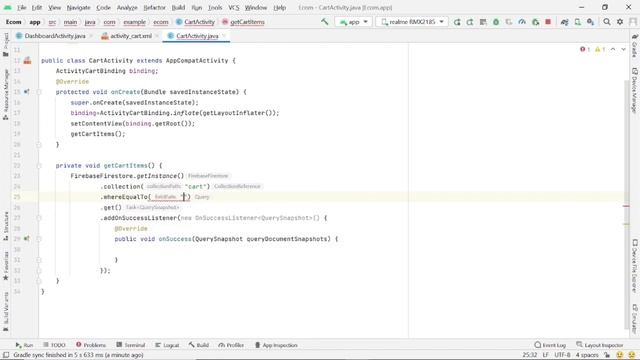The width and height of the screenshot is (640, 360).
Task: Open the Refactor menu
Action: tap(155, 7)
